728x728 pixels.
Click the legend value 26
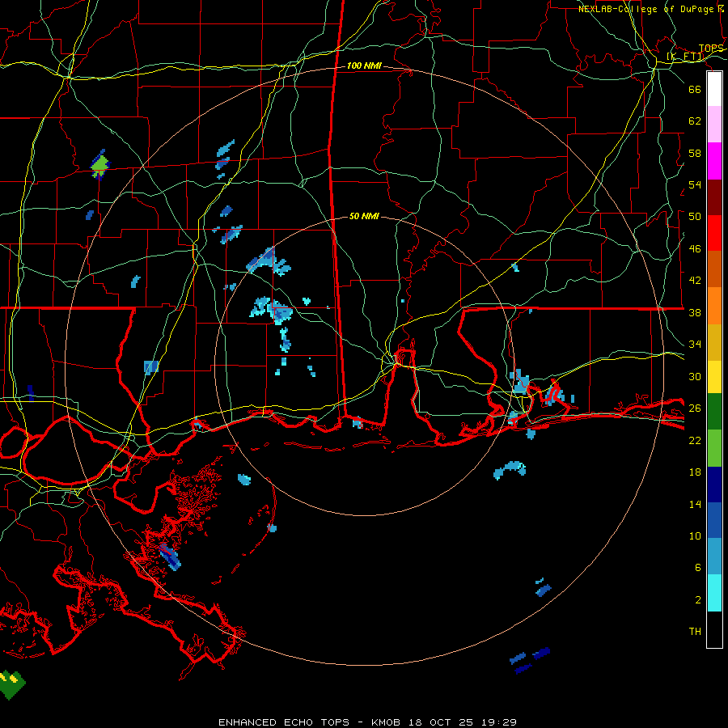click(695, 408)
